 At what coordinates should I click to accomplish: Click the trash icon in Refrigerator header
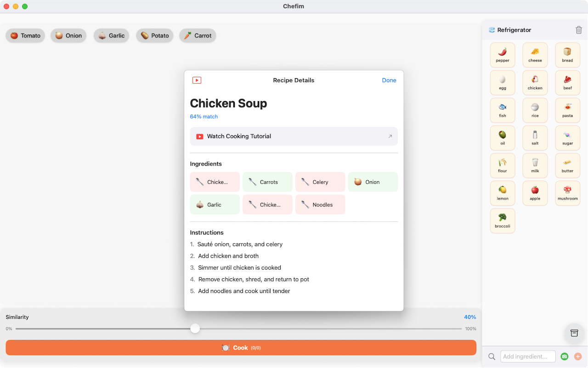[x=578, y=30]
